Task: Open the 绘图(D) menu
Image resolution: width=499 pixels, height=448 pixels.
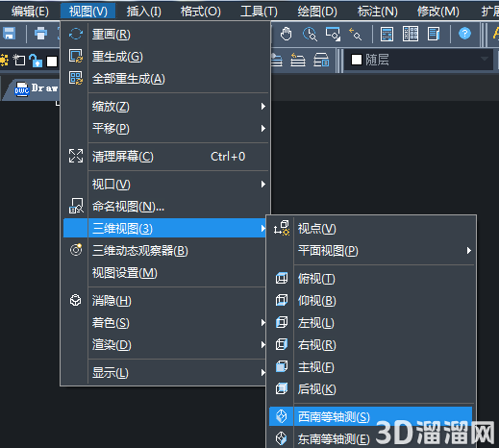Action: coord(317,12)
